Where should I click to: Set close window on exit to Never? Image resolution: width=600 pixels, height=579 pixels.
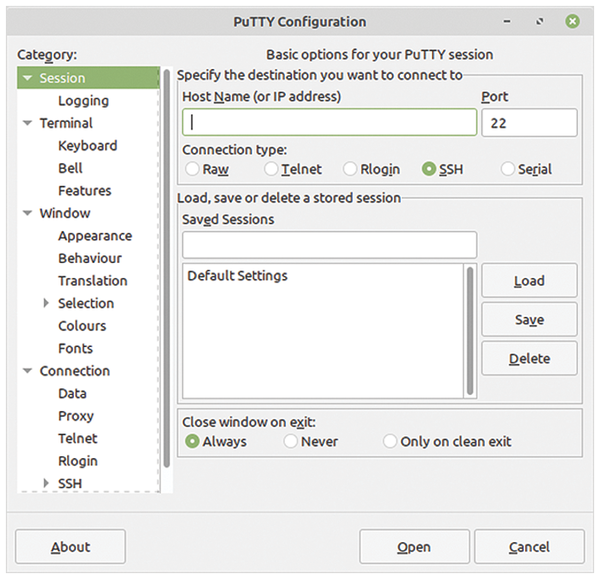(x=290, y=441)
